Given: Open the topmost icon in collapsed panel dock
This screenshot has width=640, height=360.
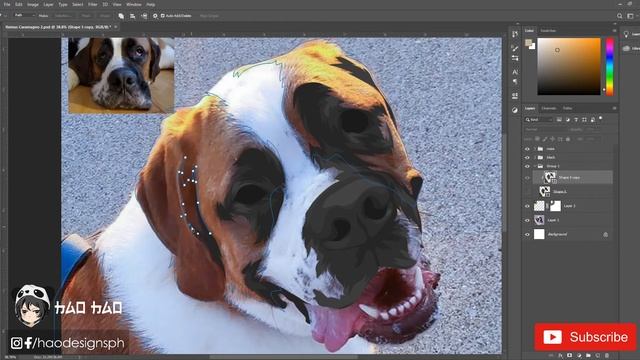Looking at the screenshot, I should click(x=515, y=34).
